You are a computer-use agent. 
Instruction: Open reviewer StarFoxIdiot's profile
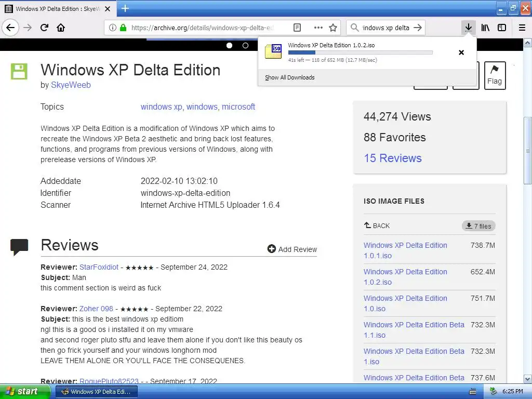(99, 267)
